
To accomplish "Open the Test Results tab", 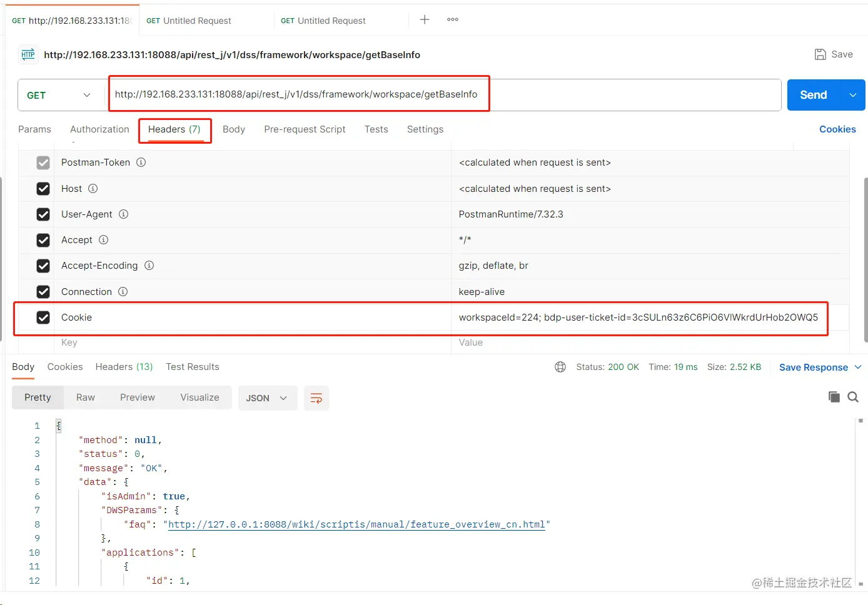I will [x=193, y=367].
